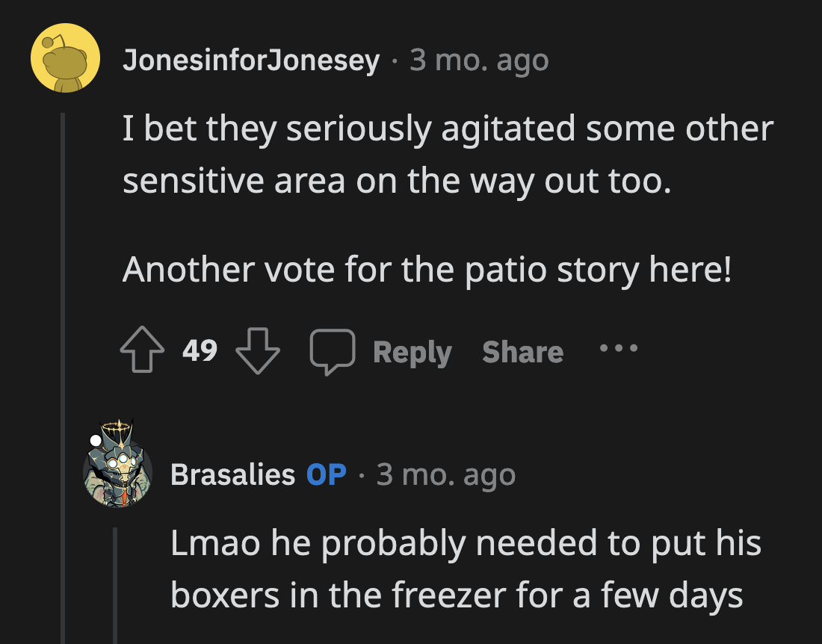Click the OP badge next to Brasalies

327,474
